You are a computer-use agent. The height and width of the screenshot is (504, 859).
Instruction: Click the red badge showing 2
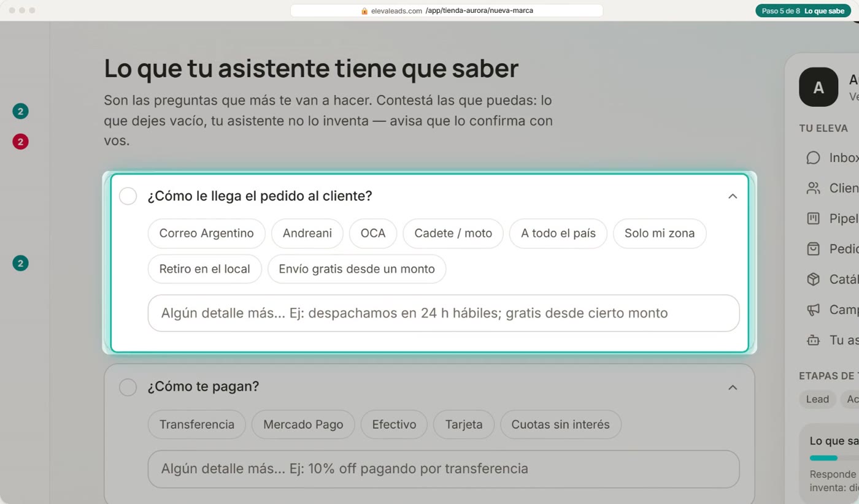(x=20, y=142)
